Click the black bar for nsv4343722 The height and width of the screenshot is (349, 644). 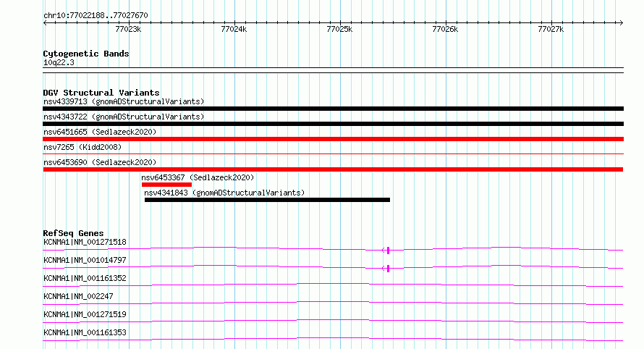click(x=333, y=124)
